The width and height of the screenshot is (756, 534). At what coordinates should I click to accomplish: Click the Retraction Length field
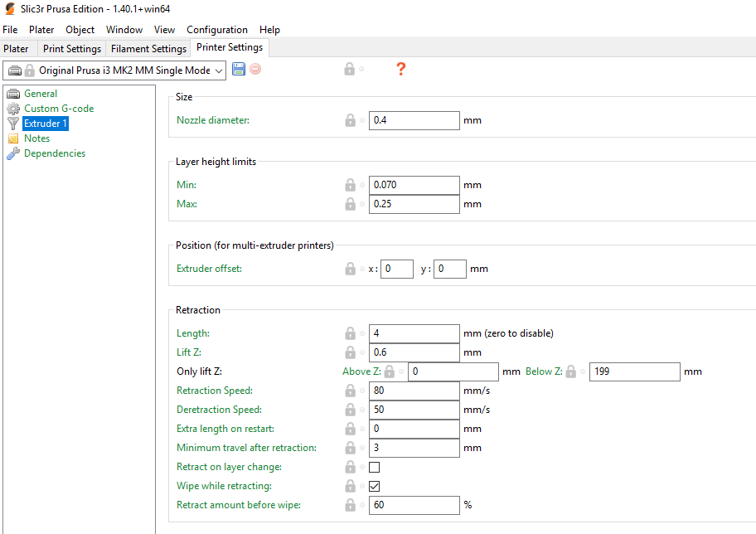pyautogui.click(x=414, y=333)
